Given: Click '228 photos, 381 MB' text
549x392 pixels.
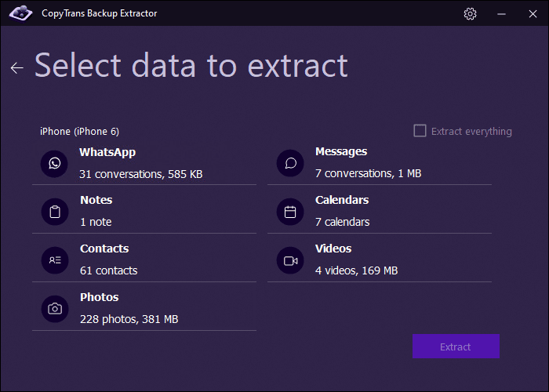Looking at the screenshot, I should tap(129, 319).
